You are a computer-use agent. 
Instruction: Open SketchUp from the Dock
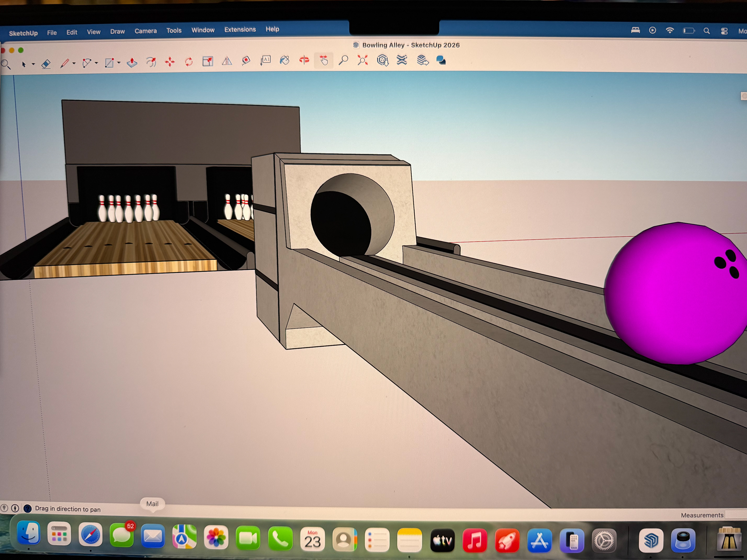click(651, 540)
